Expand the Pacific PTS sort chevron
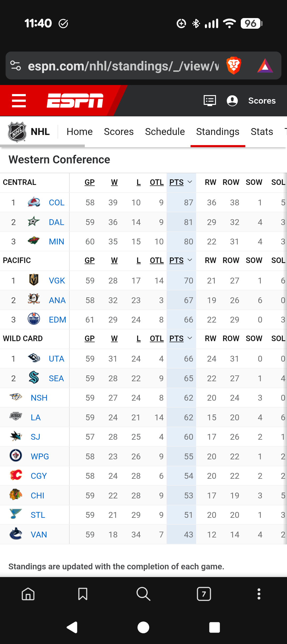 point(190,260)
